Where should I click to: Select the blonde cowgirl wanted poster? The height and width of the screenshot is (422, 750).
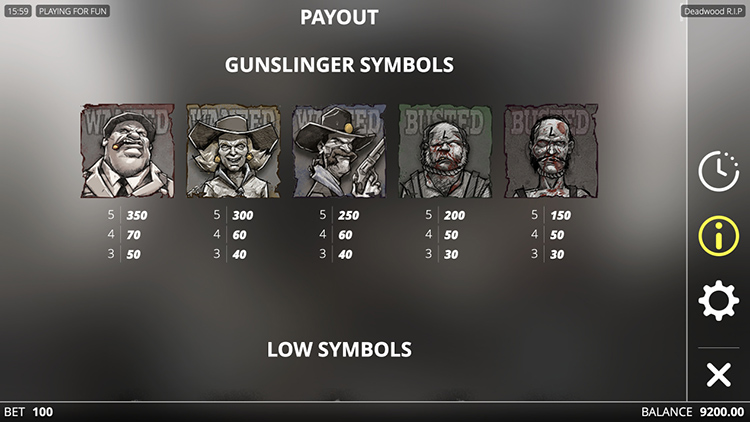(x=233, y=151)
